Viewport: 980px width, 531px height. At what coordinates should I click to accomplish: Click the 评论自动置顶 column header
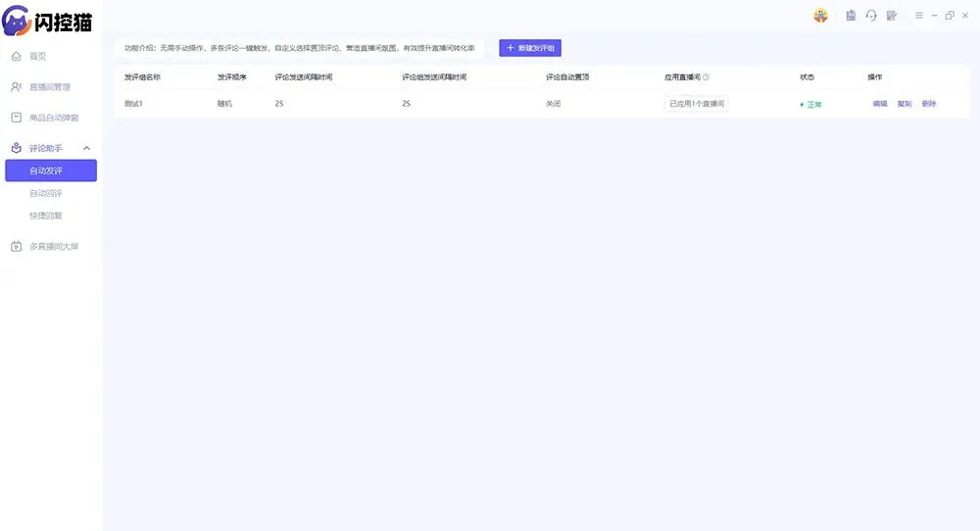click(567, 77)
